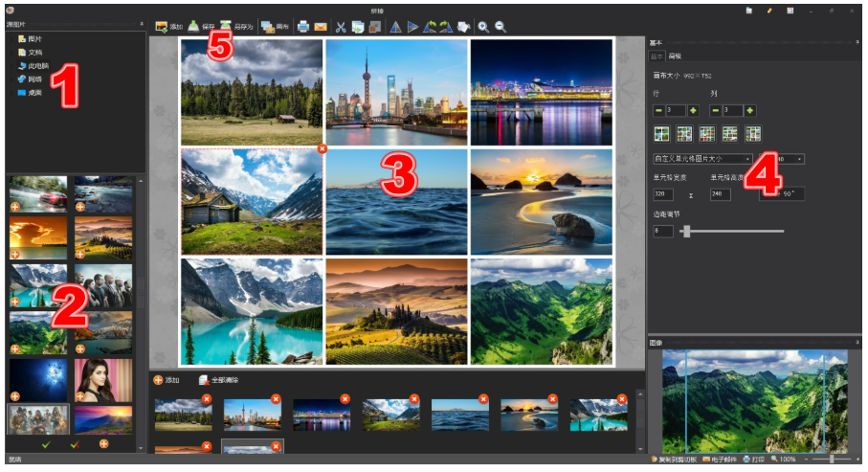Remove the Shanghai skyline thumbnail with its red X
The image size is (868, 472).
point(276,399)
